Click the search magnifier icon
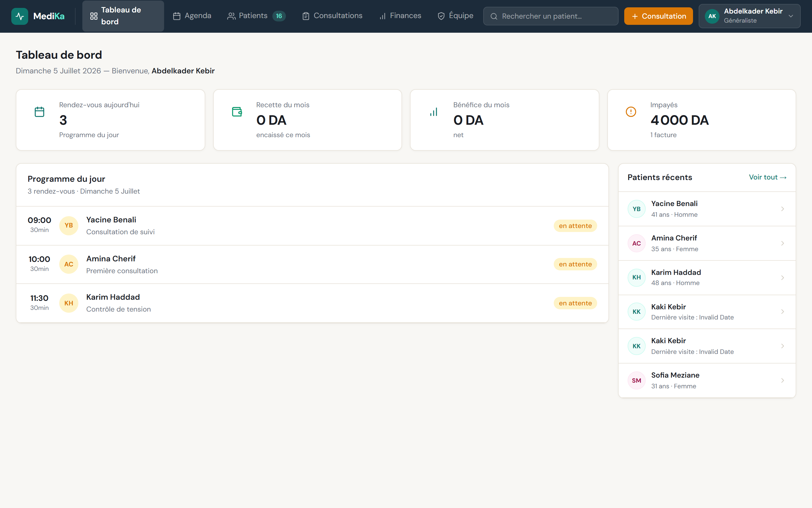This screenshot has height=508, width=812. pos(494,16)
